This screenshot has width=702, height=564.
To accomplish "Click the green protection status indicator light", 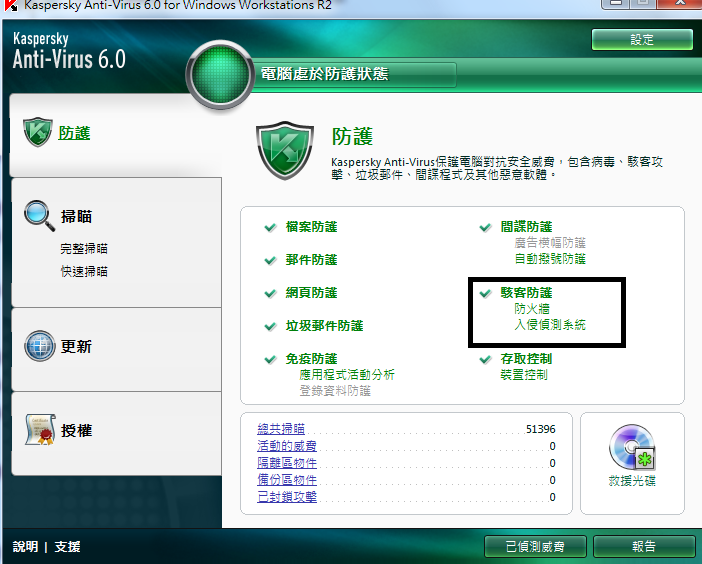I will tap(219, 74).
